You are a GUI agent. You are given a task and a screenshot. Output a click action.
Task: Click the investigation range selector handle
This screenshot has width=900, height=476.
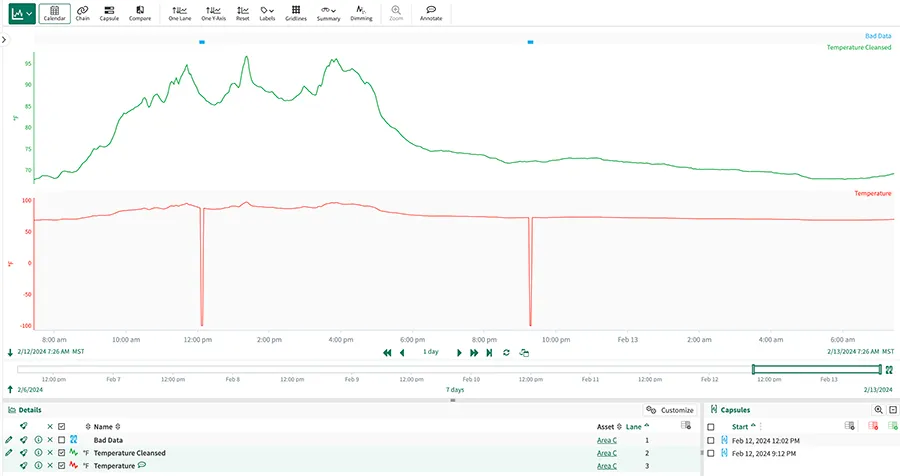click(x=817, y=369)
